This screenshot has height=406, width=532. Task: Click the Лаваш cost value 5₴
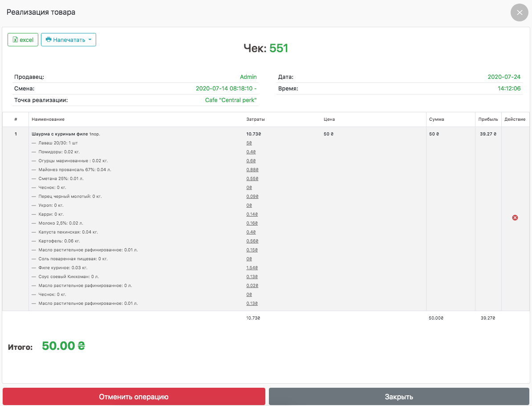pos(249,143)
